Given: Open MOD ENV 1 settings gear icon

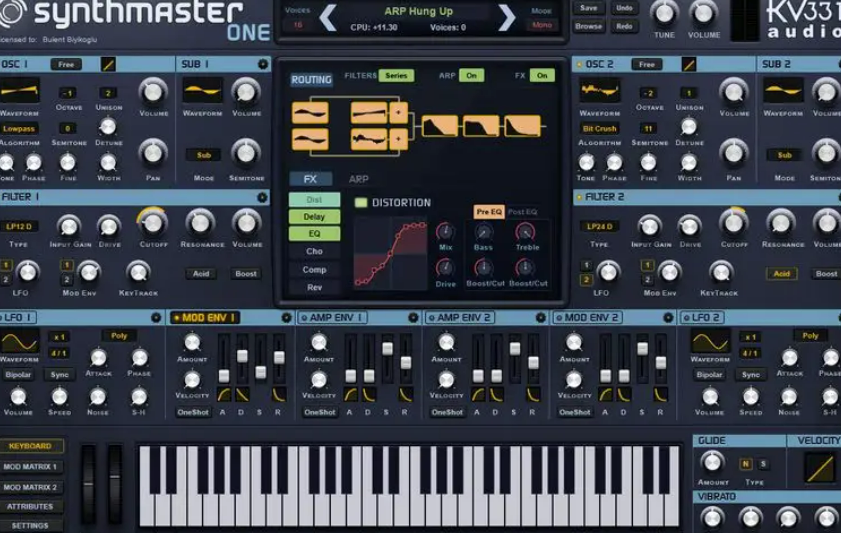Looking at the screenshot, I should point(286,317).
